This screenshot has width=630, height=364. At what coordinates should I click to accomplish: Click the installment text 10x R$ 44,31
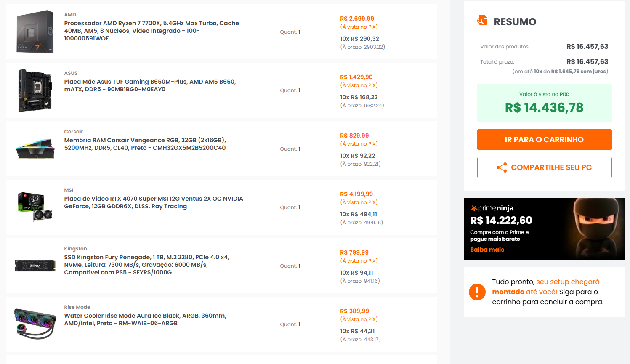point(357,331)
